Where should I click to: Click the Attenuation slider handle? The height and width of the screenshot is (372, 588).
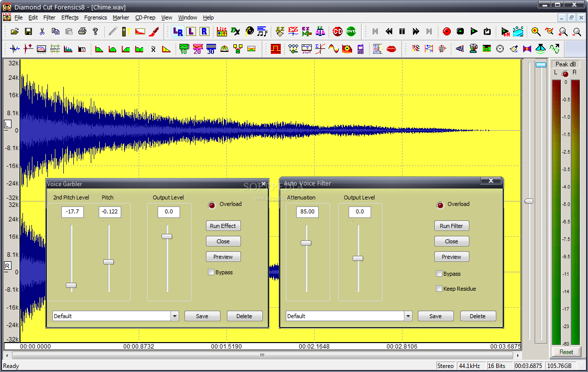tap(306, 243)
